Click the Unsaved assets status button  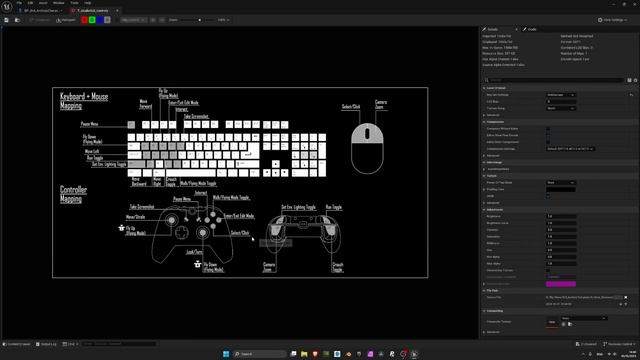click(x=586, y=344)
